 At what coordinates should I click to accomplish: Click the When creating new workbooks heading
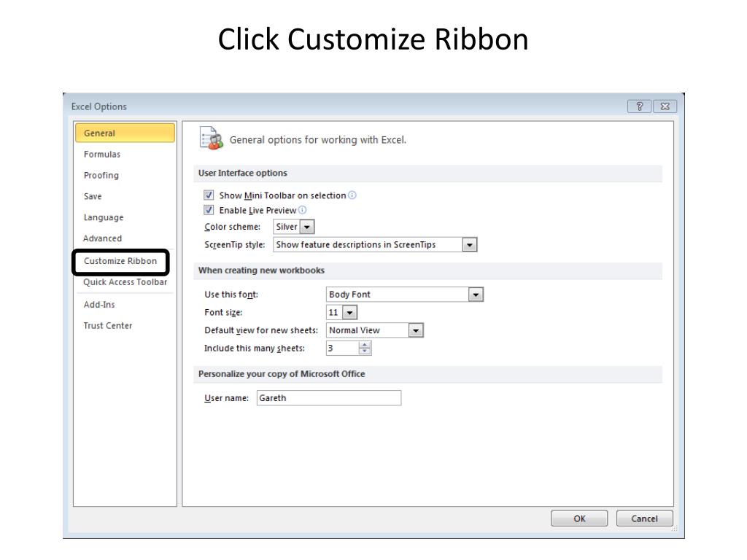coord(262,271)
